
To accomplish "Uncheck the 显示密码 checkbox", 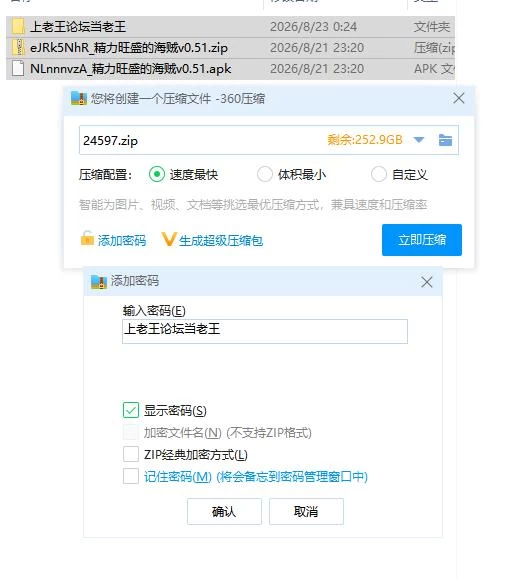I will point(131,410).
